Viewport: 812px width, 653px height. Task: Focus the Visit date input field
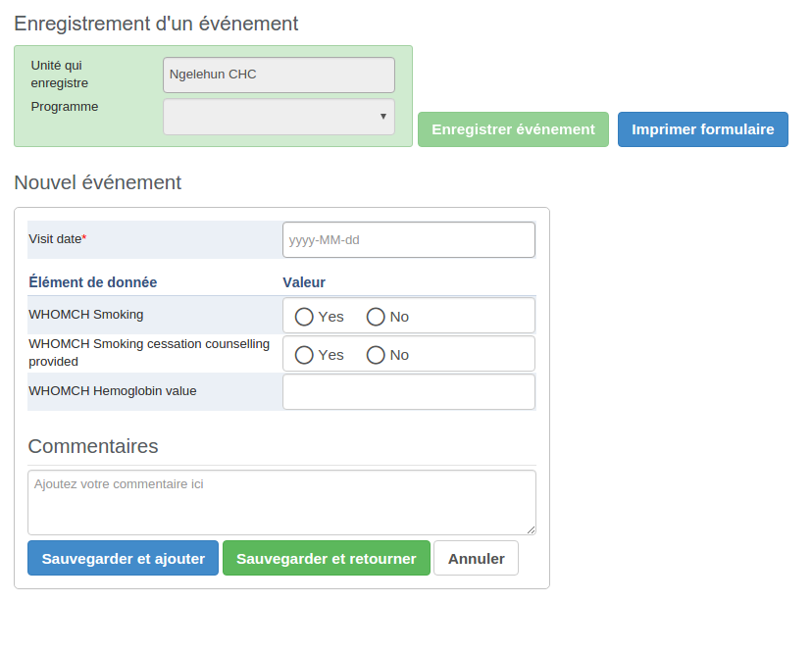tap(408, 239)
